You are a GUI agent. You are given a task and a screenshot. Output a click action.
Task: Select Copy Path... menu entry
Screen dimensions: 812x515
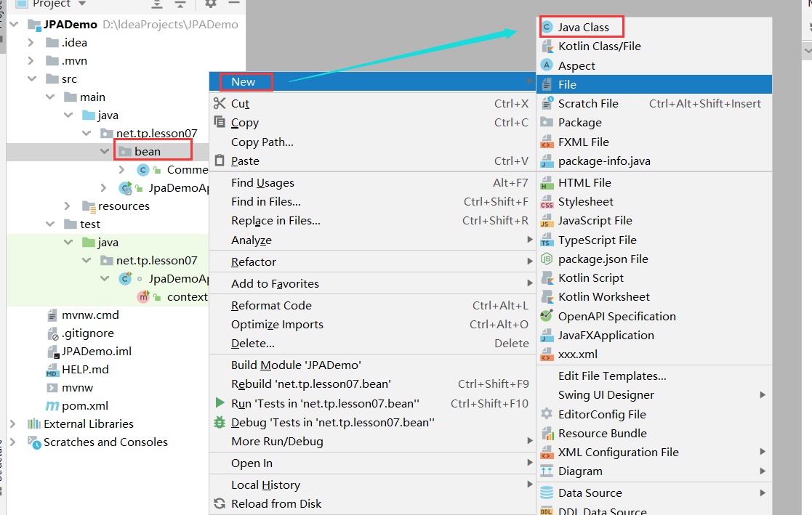(x=371, y=142)
